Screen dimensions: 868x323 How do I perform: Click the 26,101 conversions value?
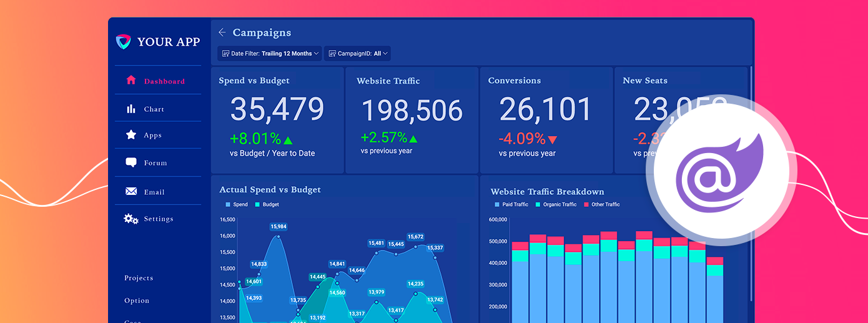pos(545,109)
